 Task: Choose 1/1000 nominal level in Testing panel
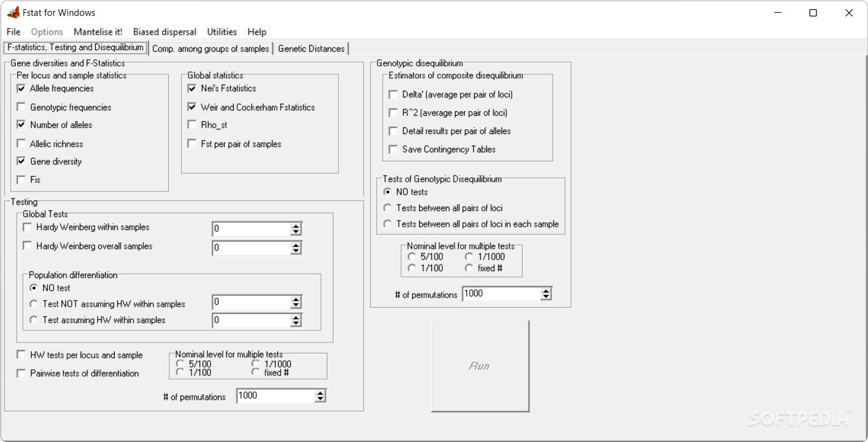pyautogui.click(x=256, y=364)
